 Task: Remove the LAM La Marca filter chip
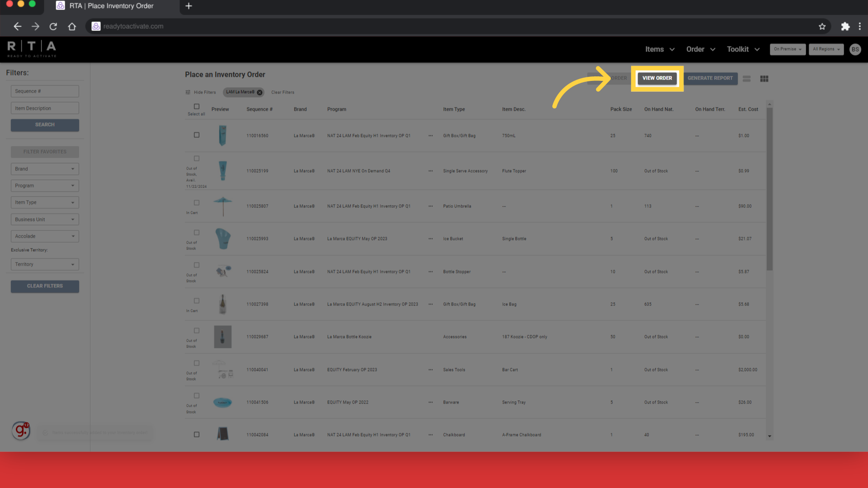coord(259,92)
